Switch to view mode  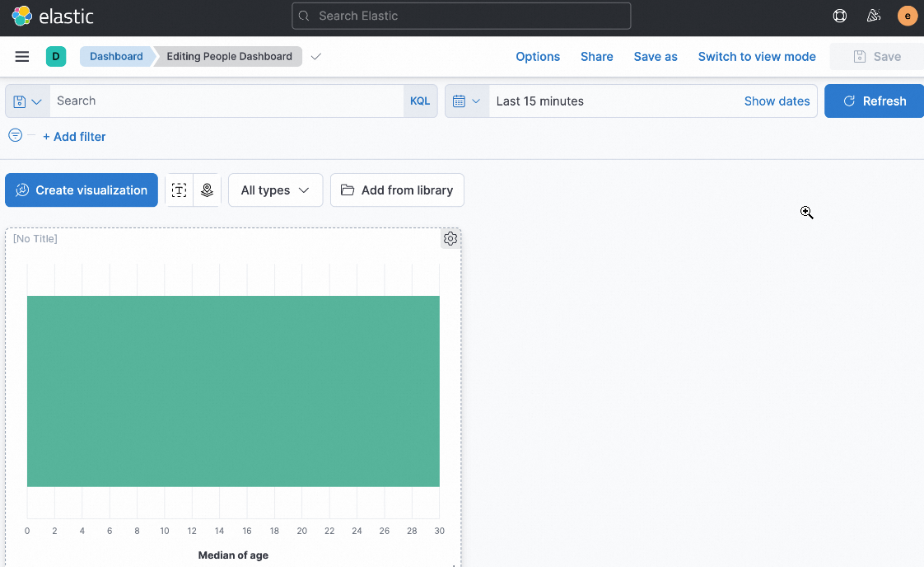click(756, 56)
